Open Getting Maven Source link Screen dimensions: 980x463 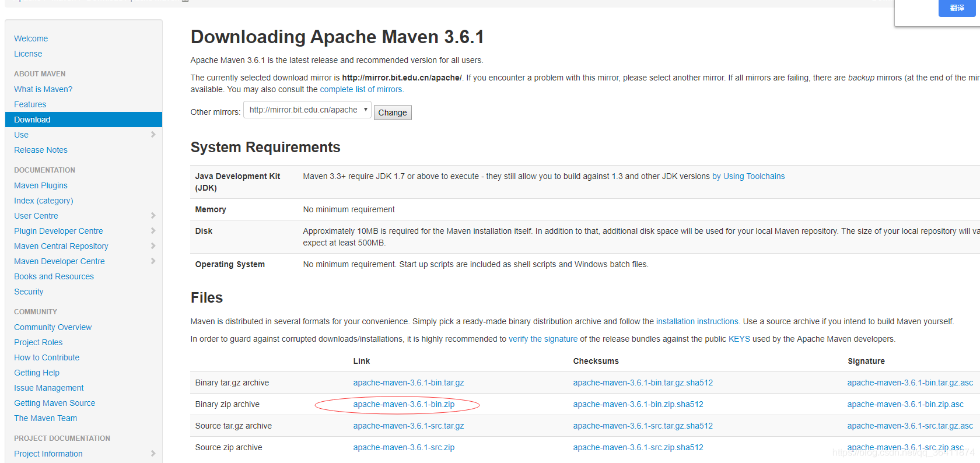pos(55,403)
